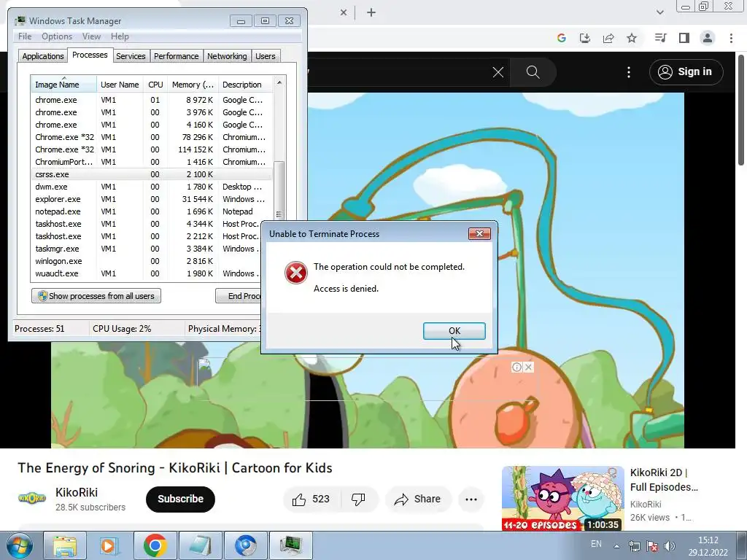Switch to the Users tab
Image resolution: width=747 pixels, height=560 pixels.
[x=265, y=55]
